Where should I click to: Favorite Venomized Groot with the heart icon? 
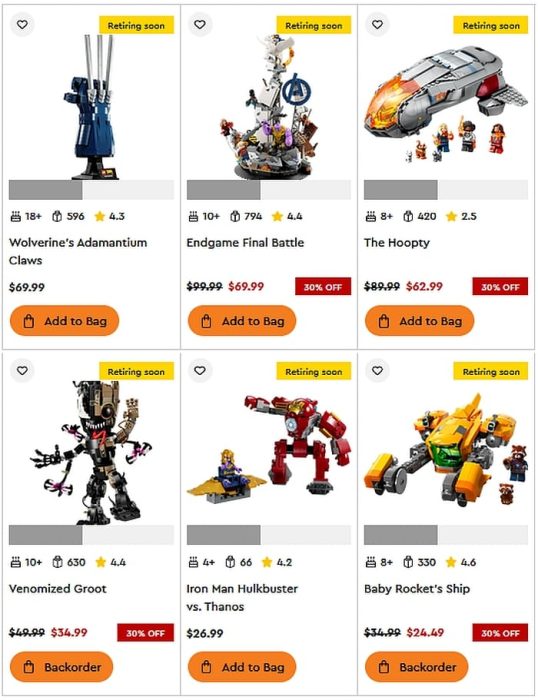[22, 371]
